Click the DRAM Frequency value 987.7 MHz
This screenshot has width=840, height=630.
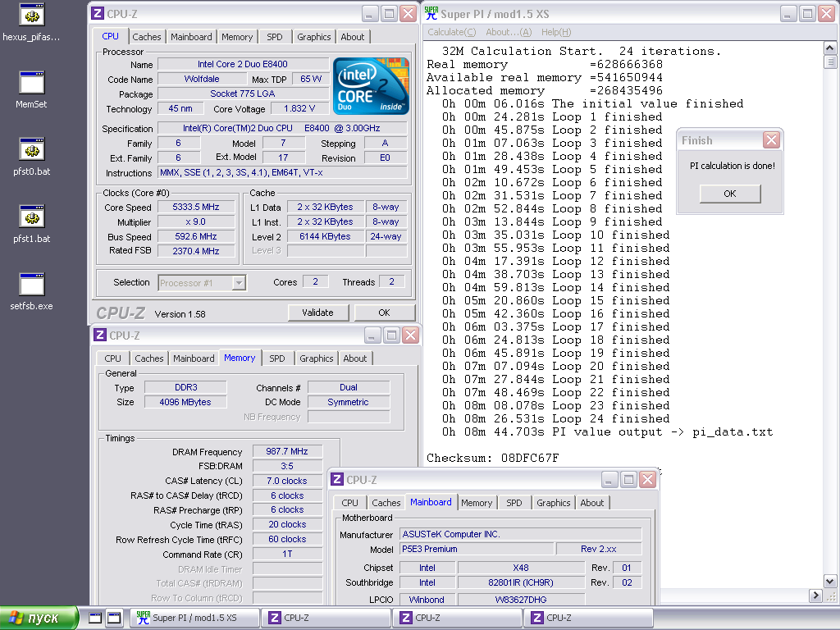(287, 452)
